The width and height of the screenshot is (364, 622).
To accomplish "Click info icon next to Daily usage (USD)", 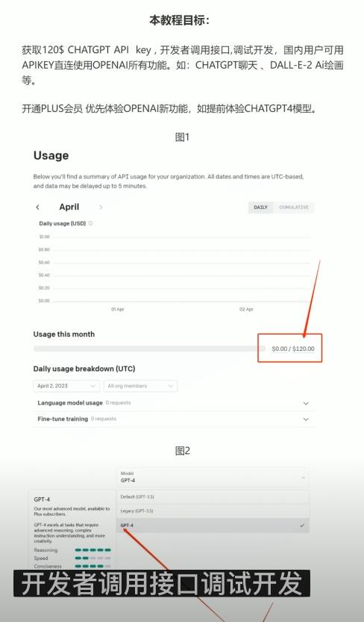I will pos(90,223).
